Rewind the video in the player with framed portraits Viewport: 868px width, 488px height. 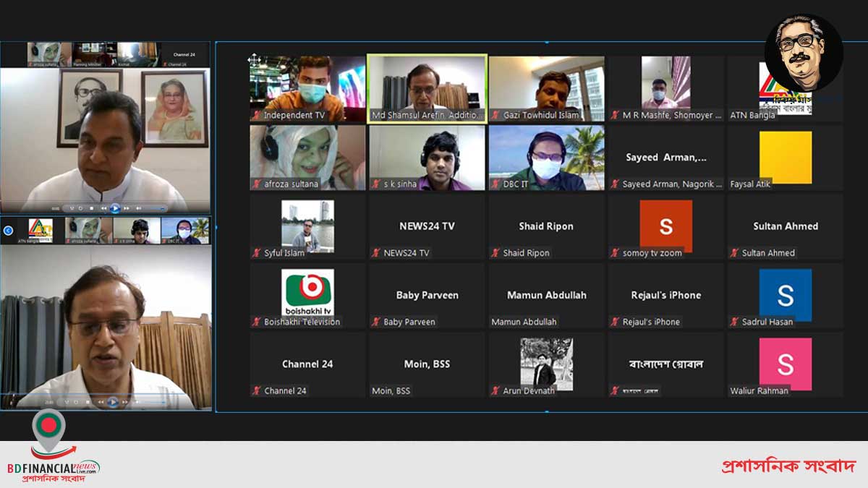[x=103, y=208]
